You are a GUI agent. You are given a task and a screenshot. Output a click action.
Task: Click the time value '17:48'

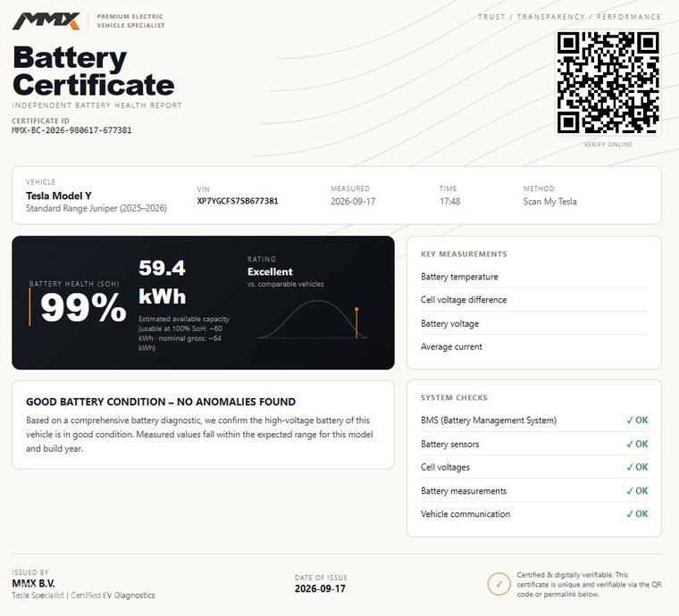coord(450,202)
